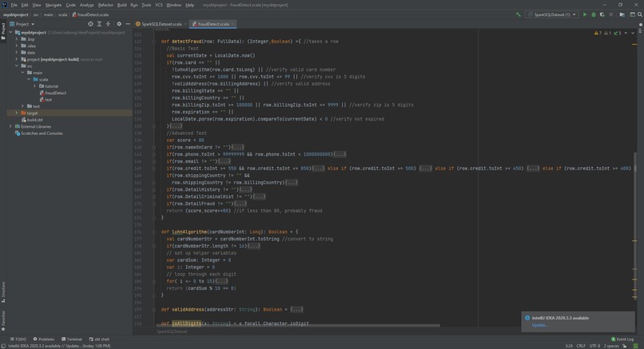Expand data folder arrow

(17, 53)
